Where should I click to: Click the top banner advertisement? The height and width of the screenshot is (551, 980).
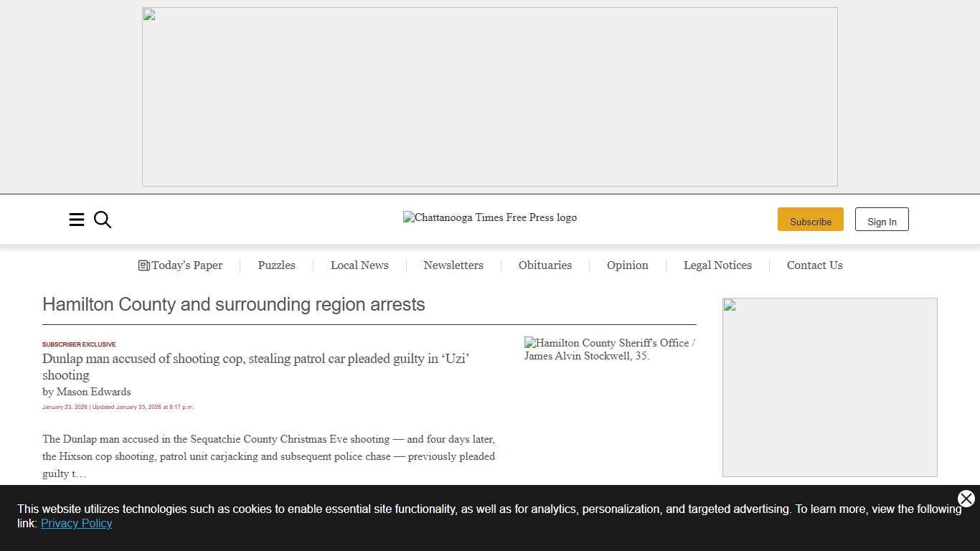click(x=489, y=97)
